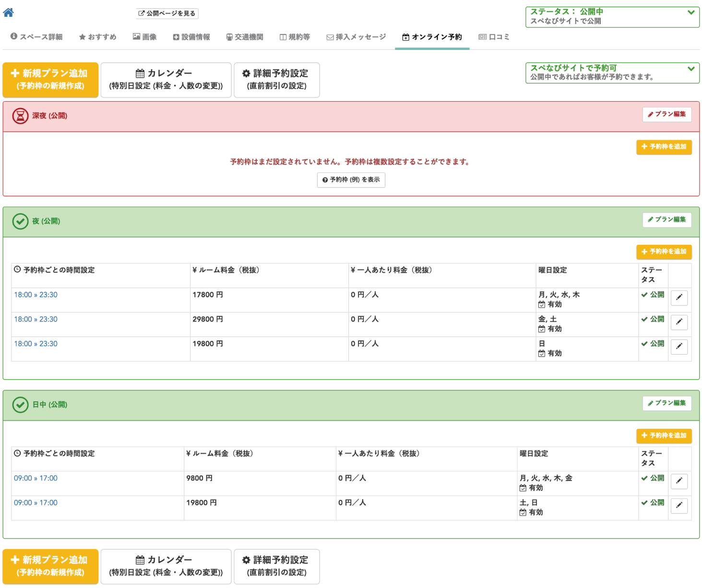The height and width of the screenshot is (588, 702).
Task: Show the 予約枠 (例) example
Action: coord(351,180)
